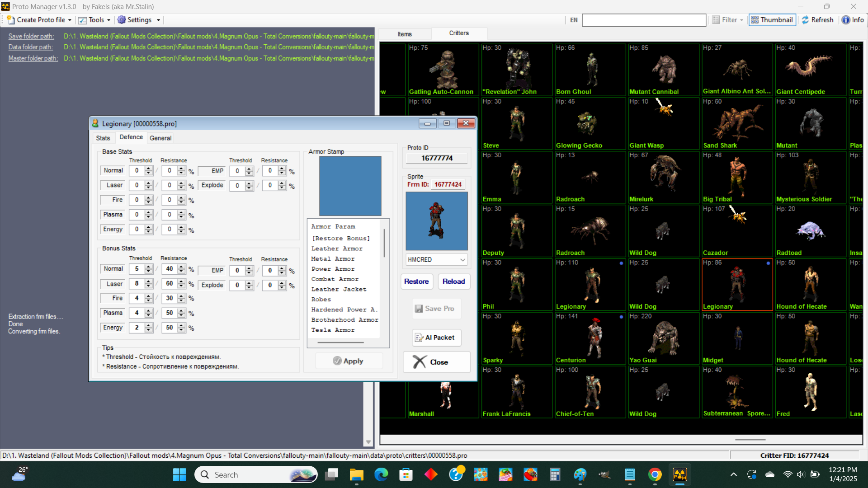868x488 pixels.
Task: Open the Tools dropdown menu
Action: point(94,20)
